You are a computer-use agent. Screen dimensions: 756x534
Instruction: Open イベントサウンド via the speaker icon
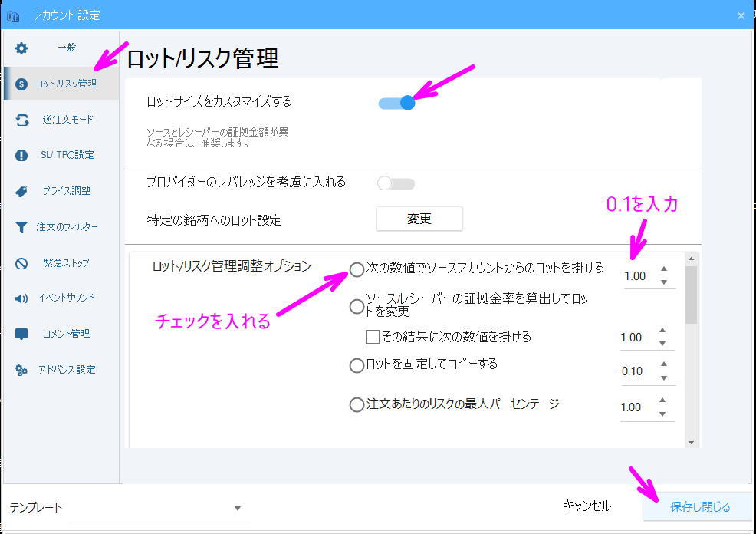pos(23,298)
